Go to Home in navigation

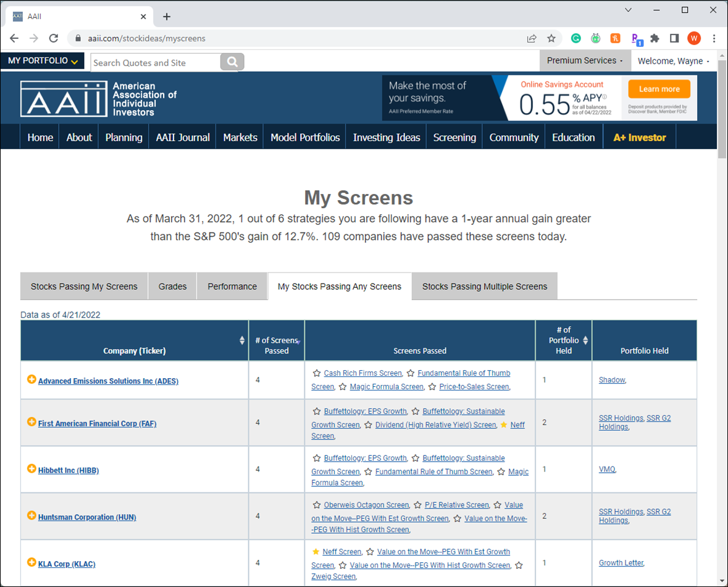tap(40, 138)
